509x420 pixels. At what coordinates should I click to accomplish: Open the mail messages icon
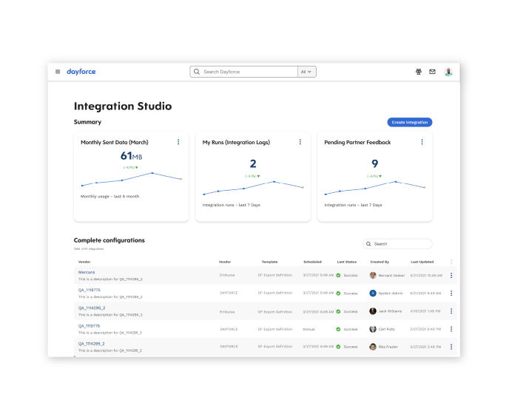432,72
